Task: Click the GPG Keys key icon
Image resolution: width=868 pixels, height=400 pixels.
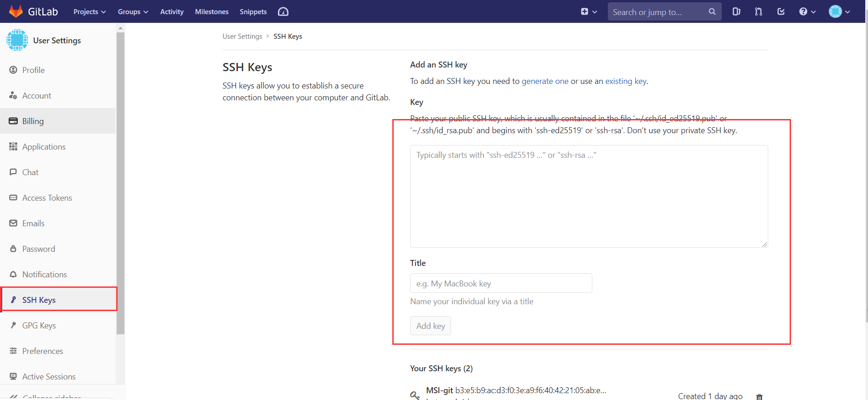Action: tap(13, 325)
